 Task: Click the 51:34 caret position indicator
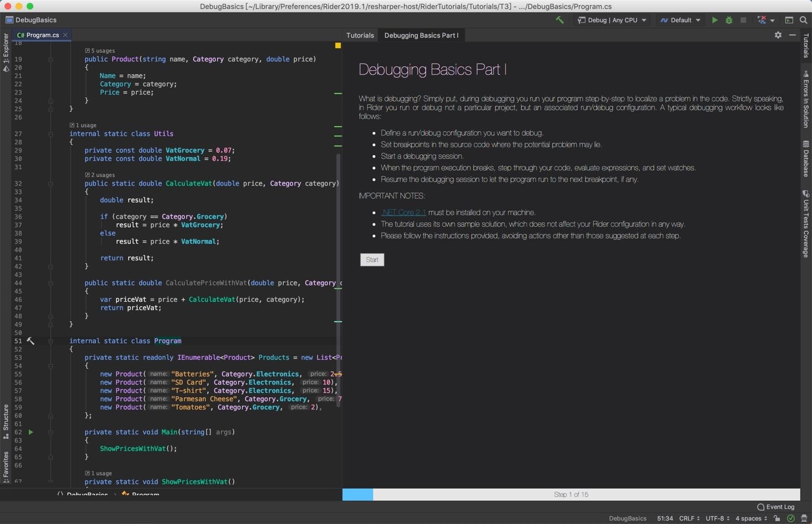point(665,518)
